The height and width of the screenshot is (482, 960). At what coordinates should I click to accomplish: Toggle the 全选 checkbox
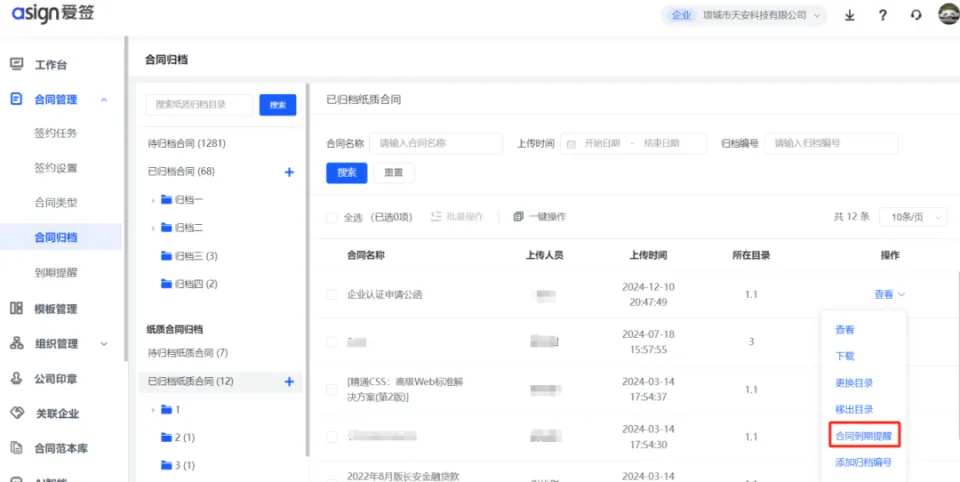[332, 217]
